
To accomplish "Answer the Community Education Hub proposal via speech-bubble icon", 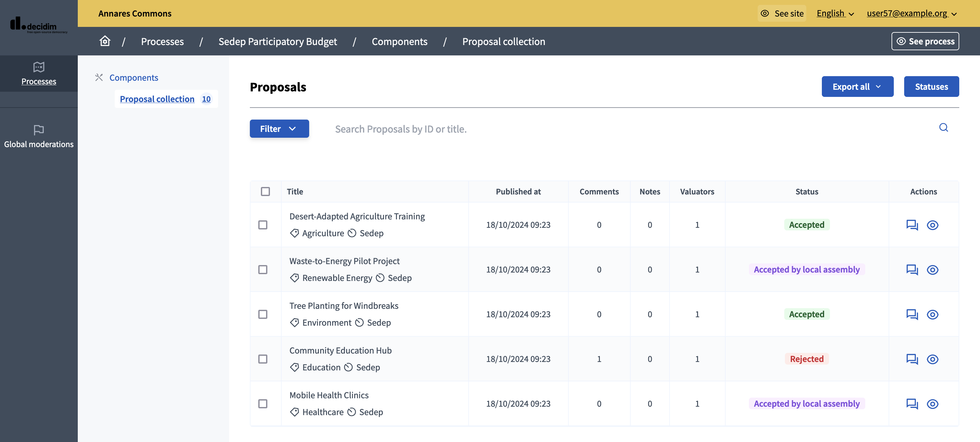I will click(912, 359).
